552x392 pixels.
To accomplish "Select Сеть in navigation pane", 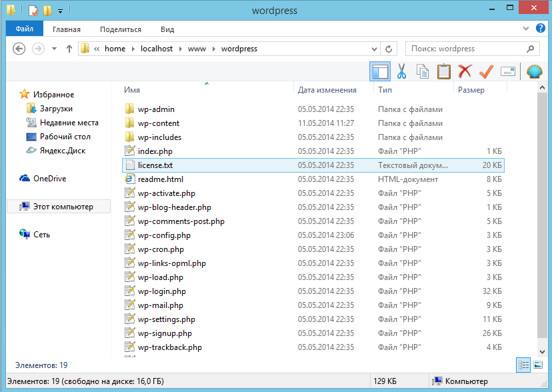I will 41,235.
